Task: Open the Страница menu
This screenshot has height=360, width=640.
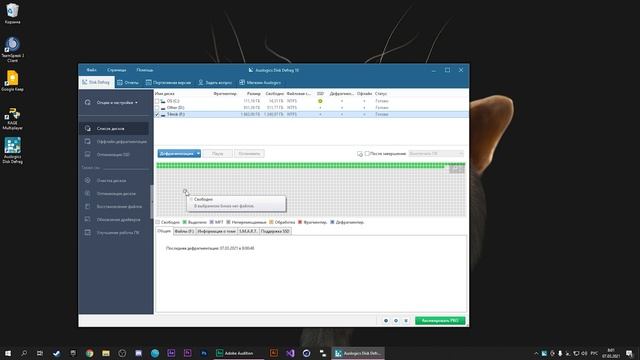Action: [117, 70]
